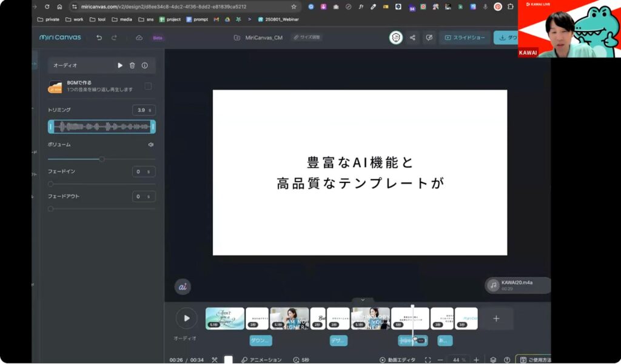The width and height of the screenshot is (621, 364).
Task: Open the AI assistant round button
Action: click(183, 287)
